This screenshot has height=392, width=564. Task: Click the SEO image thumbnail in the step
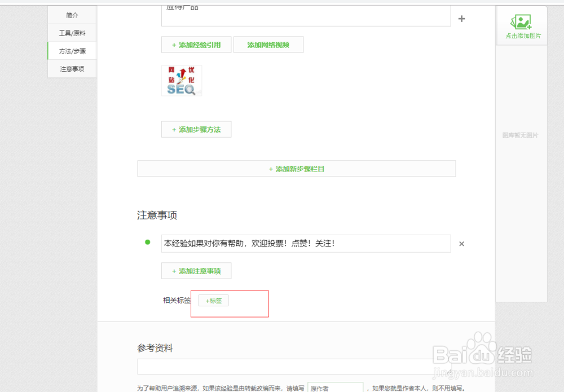[x=181, y=80]
